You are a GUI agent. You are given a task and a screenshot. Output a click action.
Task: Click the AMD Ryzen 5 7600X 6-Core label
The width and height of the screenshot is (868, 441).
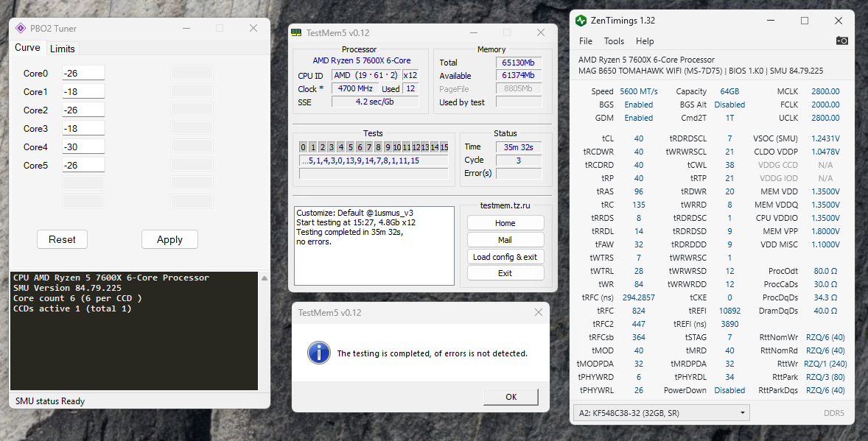click(x=362, y=61)
